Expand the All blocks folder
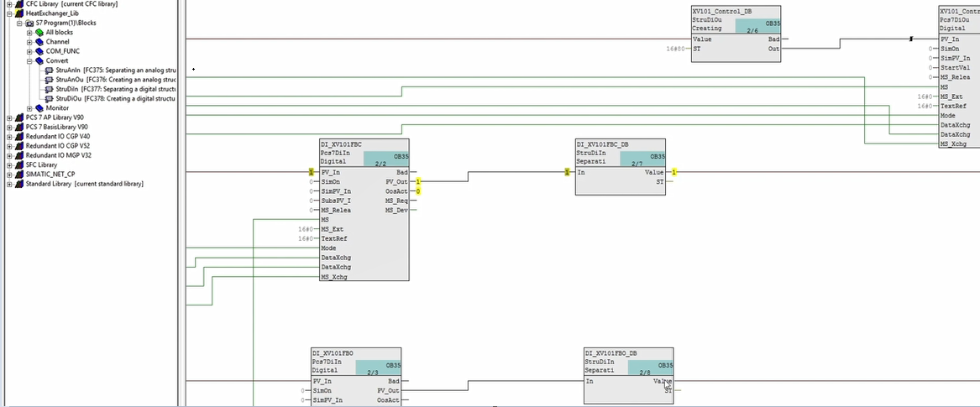This screenshot has height=407, width=980. click(x=29, y=32)
